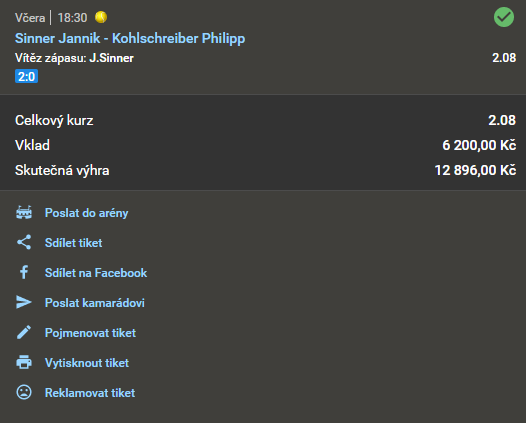Click the Facebook logo icon
The width and height of the screenshot is (526, 423).
(x=24, y=272)
